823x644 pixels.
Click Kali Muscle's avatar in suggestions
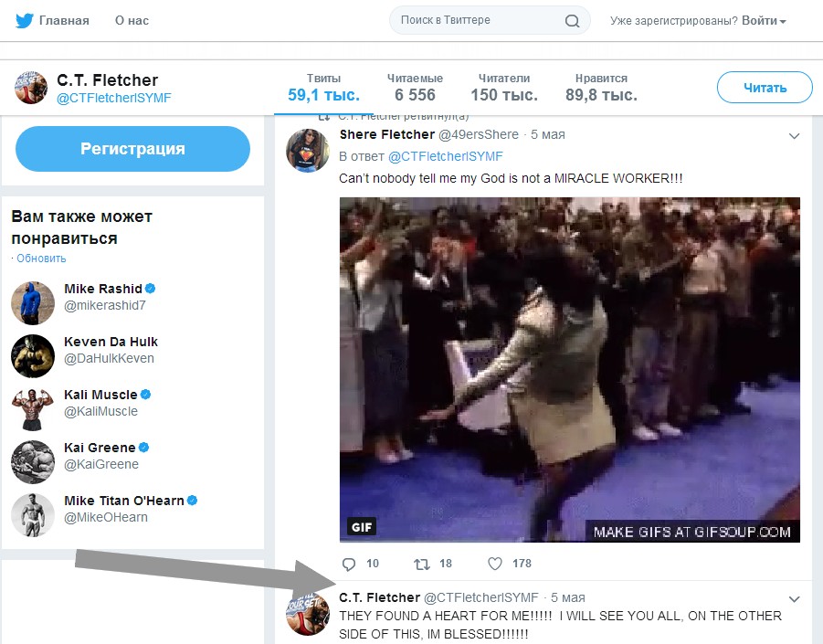click(33, 409)
